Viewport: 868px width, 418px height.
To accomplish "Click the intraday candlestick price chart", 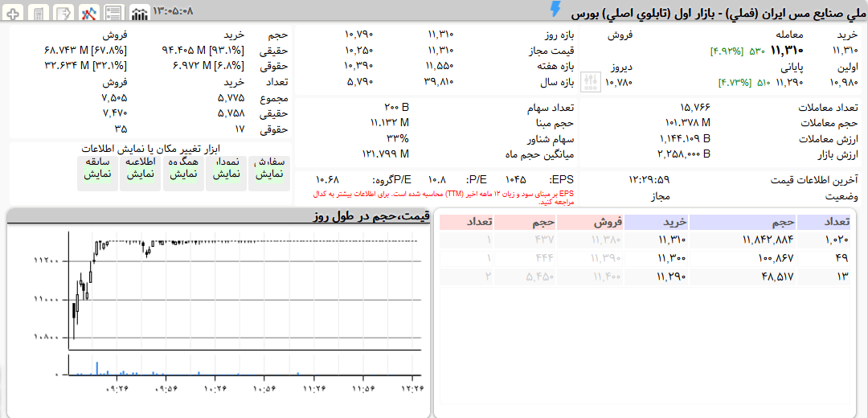I will pos(244,291).
